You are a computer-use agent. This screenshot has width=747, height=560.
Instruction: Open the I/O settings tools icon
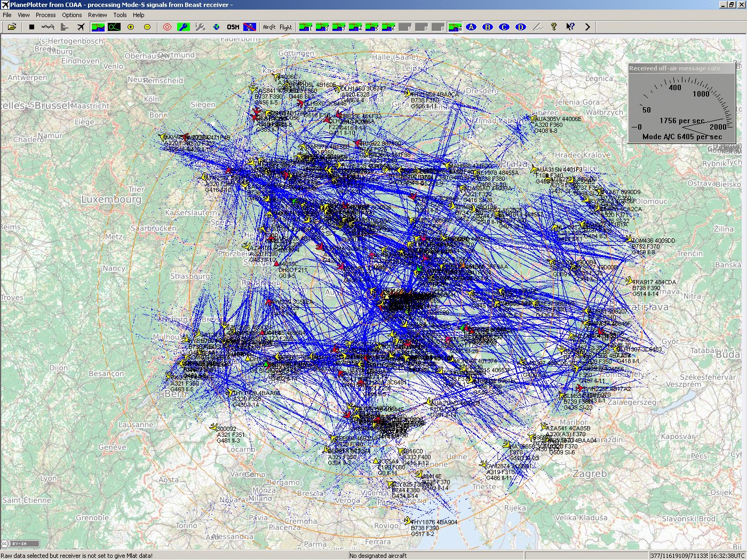tap(200, 27)
